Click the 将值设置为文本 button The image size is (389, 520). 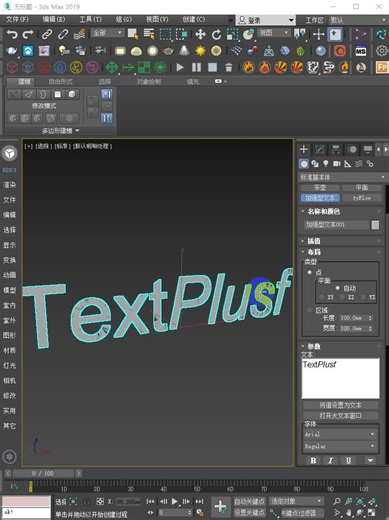click(340, 405)
